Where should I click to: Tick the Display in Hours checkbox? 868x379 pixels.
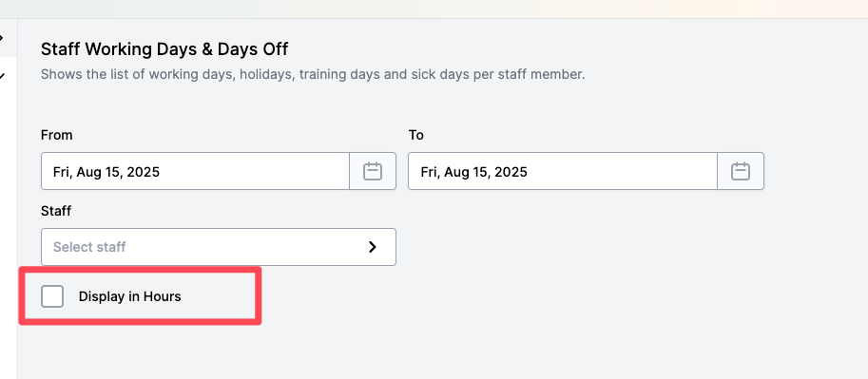pyautogui.click(x=52, y=296)
